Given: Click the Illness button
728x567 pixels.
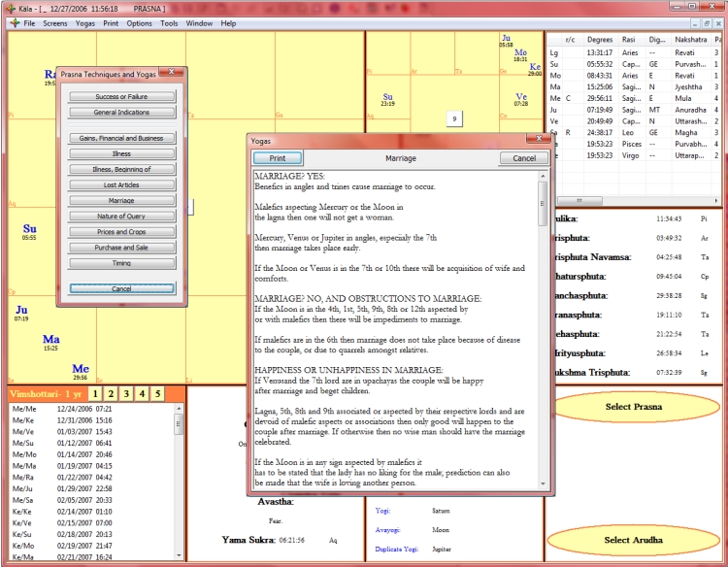Looking at the screenshot, I should (121, 153).
